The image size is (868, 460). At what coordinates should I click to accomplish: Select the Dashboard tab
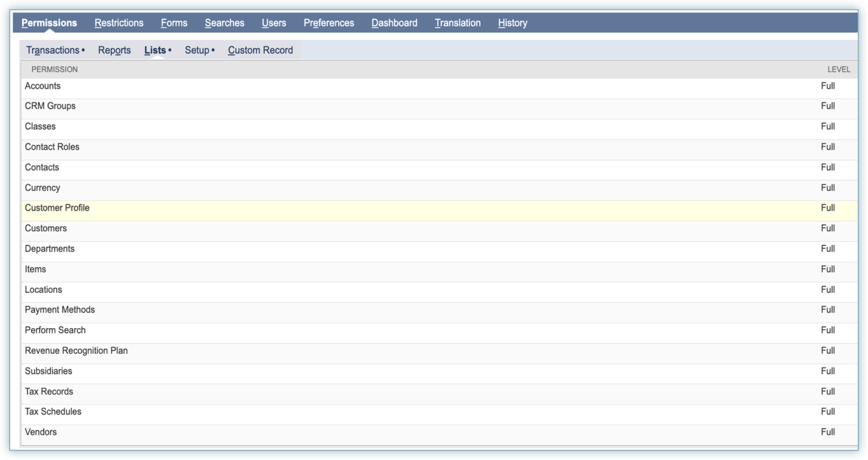(394, 23)
